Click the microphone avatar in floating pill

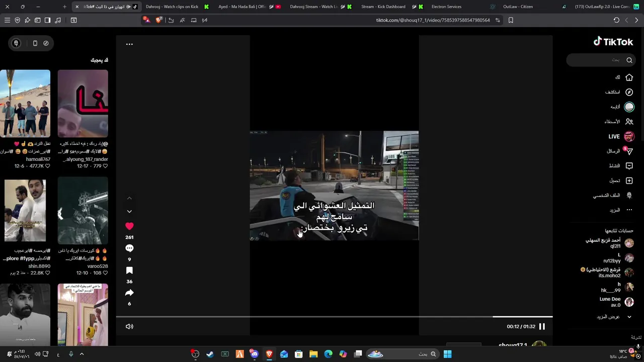tap(16, 43)
